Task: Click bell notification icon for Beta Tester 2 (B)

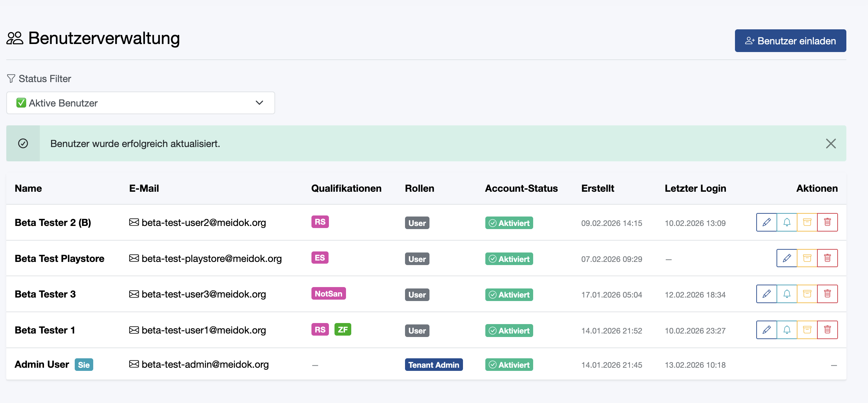Action: [787, 222]
